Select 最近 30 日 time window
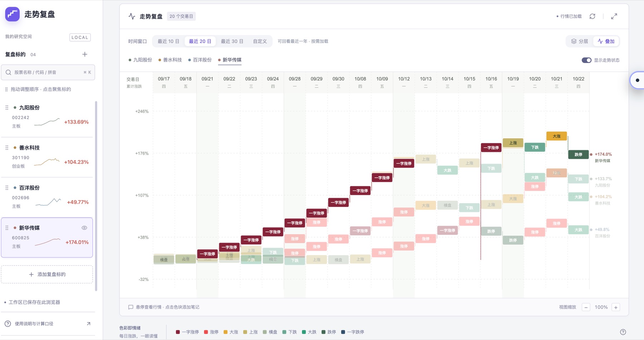The width and height of the screenshot is (644, 340). 232,41
